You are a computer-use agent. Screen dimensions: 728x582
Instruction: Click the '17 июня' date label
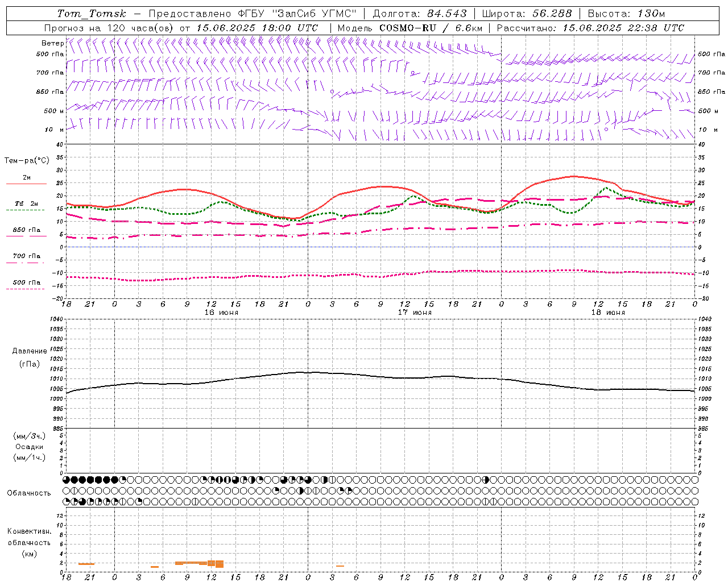pyautogui.click(x=415, y=313)
